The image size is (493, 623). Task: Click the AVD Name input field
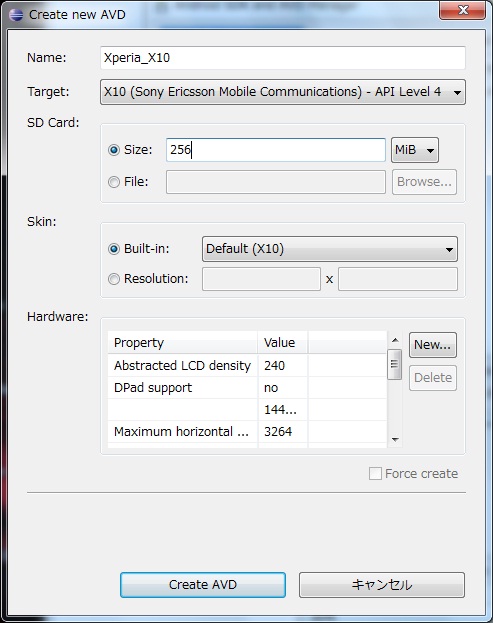[282, 58]
